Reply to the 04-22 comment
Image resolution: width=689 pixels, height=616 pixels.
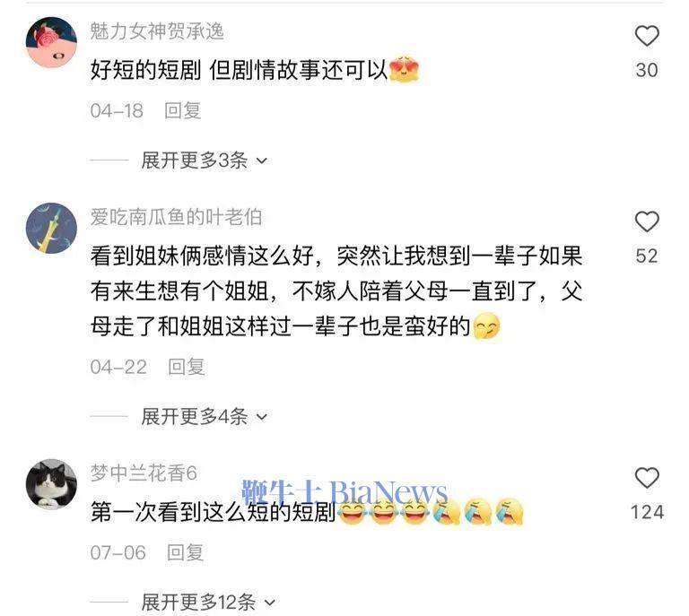[187, 367]
